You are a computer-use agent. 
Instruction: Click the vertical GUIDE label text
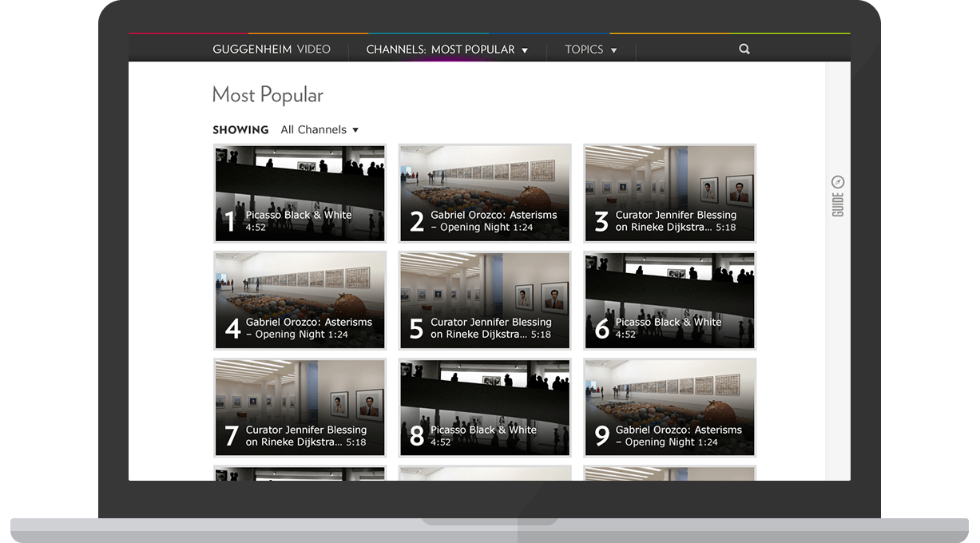[x=838, y=204]
